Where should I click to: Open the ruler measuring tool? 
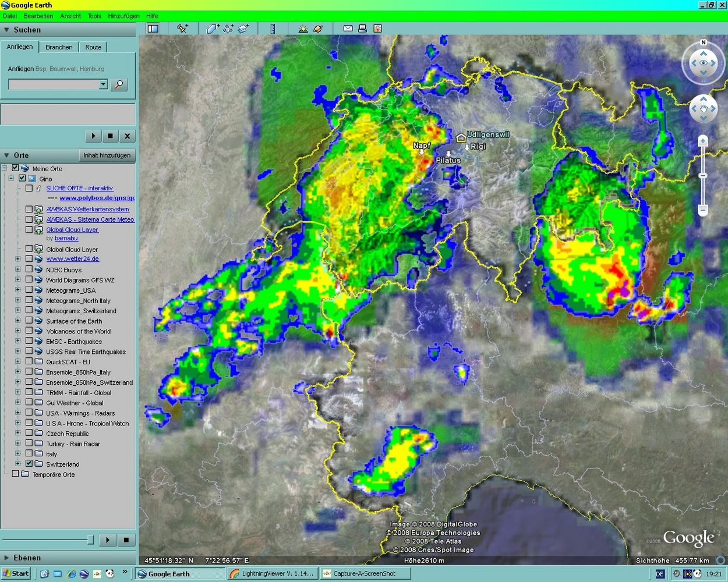[273, 29]
